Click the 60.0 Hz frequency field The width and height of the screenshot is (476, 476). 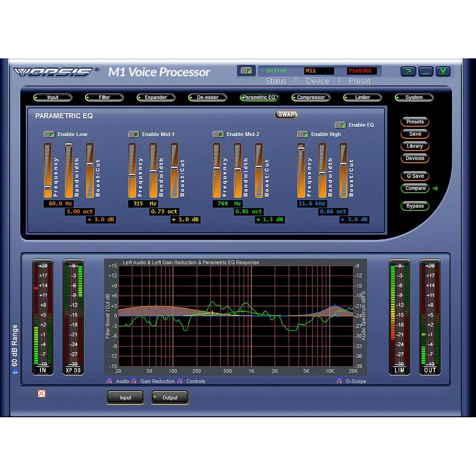coord(59,203)
